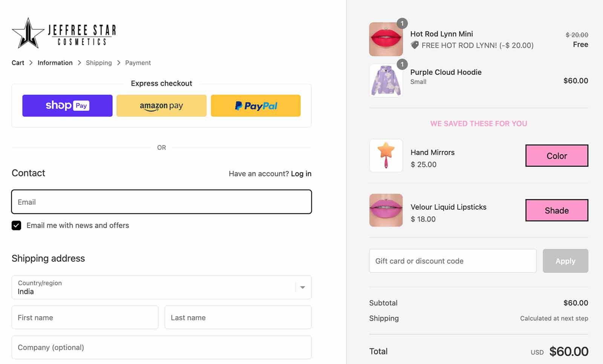Check out with PayPal button
Screen dimensions: 603x364
[256, 106]
